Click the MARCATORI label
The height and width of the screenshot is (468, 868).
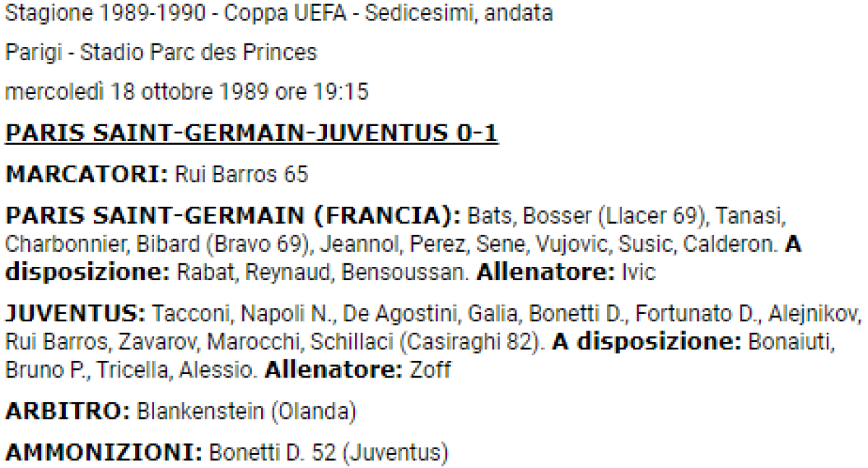pos(86,175)
